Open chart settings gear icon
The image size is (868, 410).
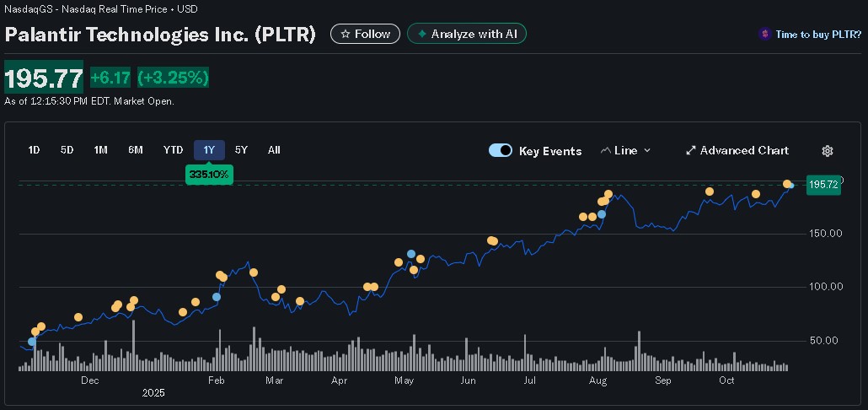pyautogui.click(x=828, y=151)
